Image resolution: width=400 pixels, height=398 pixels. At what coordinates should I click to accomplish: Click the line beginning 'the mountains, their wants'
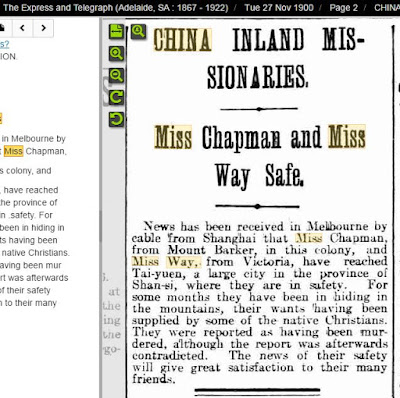[260, 309]
